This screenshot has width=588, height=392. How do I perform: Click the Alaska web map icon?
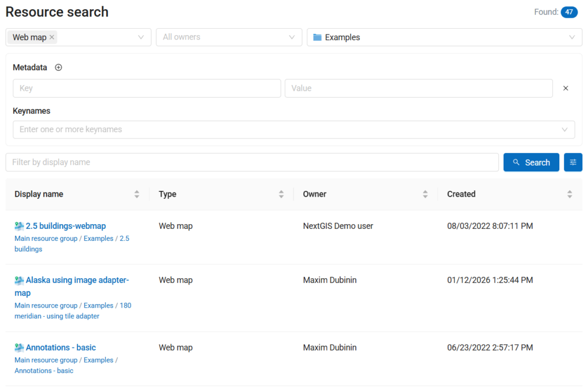(x=19, y=280)
